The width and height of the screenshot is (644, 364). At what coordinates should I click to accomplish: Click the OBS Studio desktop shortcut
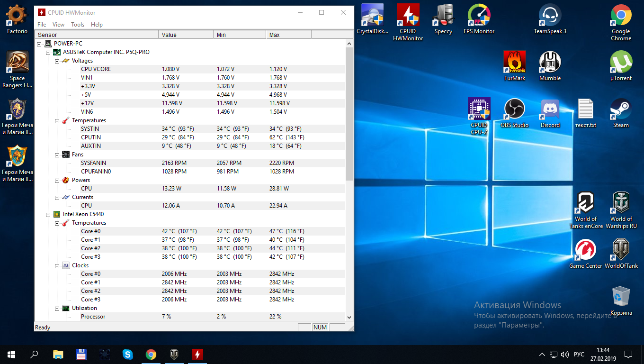tap(514, 113)
